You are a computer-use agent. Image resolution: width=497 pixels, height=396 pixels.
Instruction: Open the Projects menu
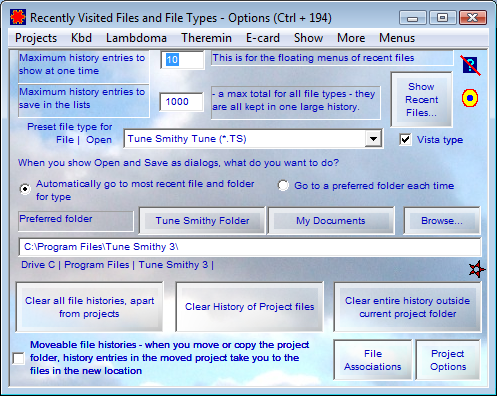pos(36,38)
